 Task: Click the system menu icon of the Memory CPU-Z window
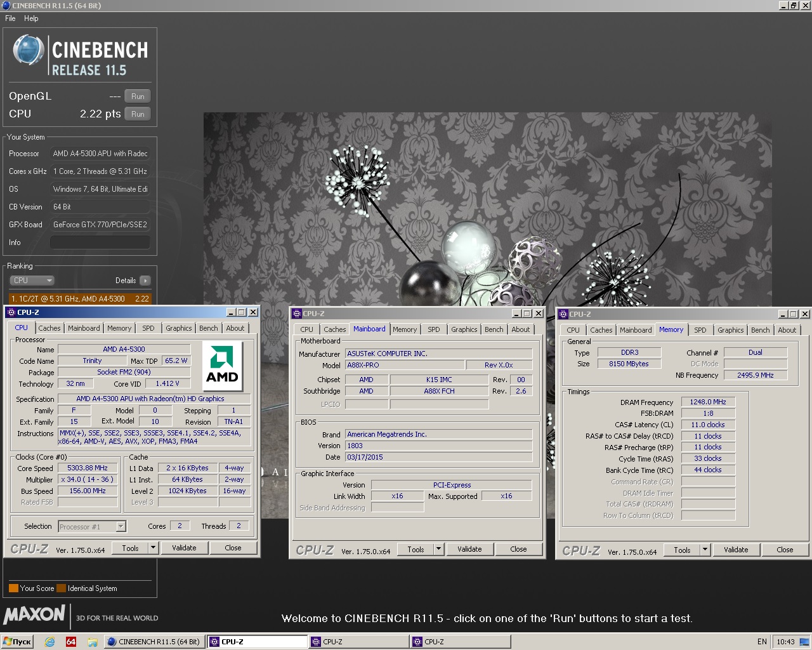pyautogui.click(x=563, y=314)
